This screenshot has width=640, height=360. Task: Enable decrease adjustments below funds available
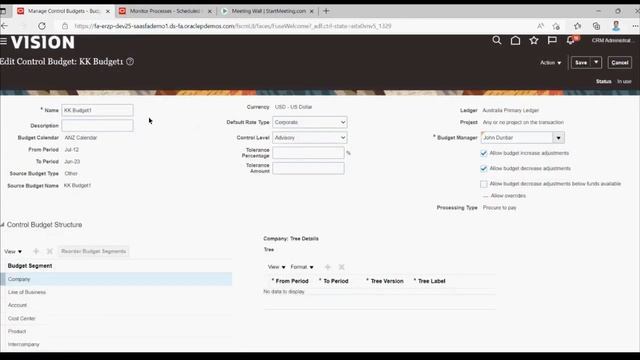click(484, 184)
